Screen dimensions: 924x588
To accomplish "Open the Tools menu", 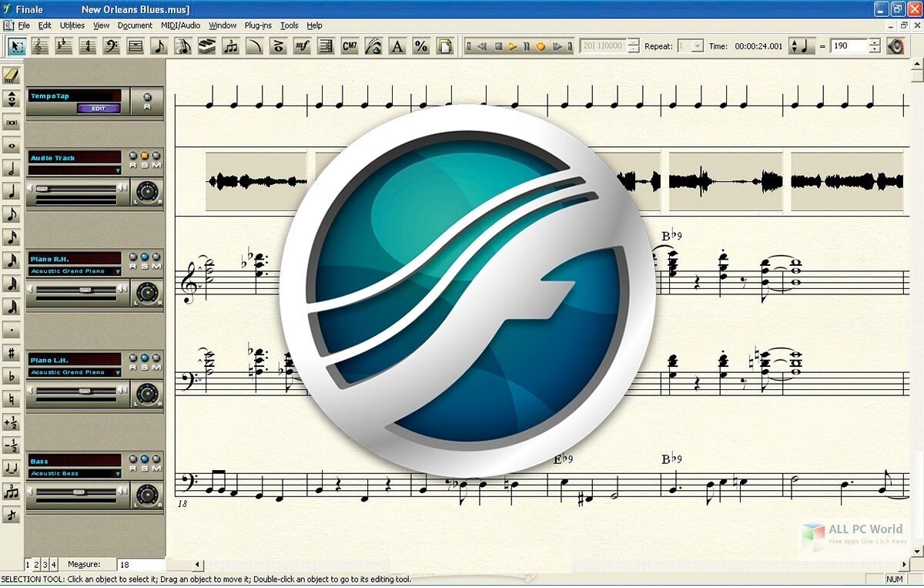I will [289, 25].
